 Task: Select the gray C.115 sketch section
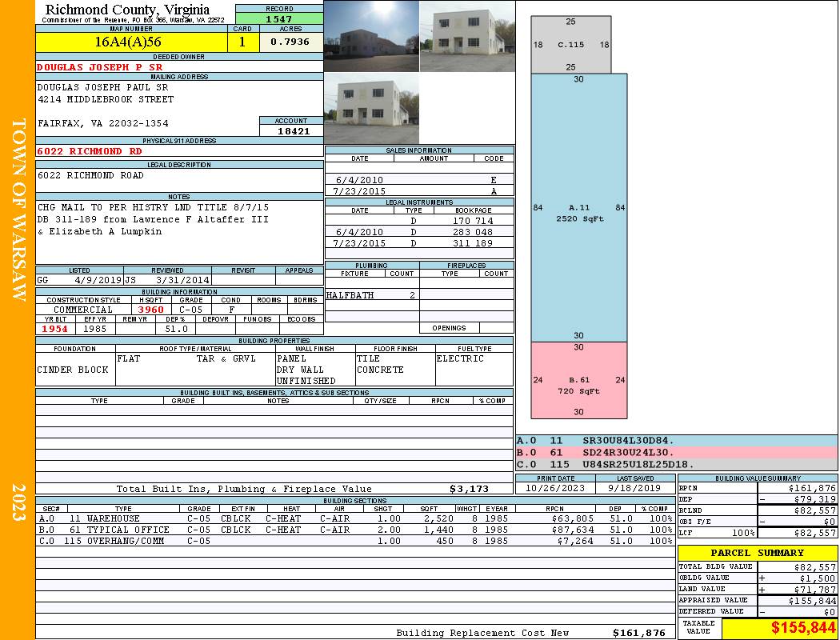pos(570,45)
